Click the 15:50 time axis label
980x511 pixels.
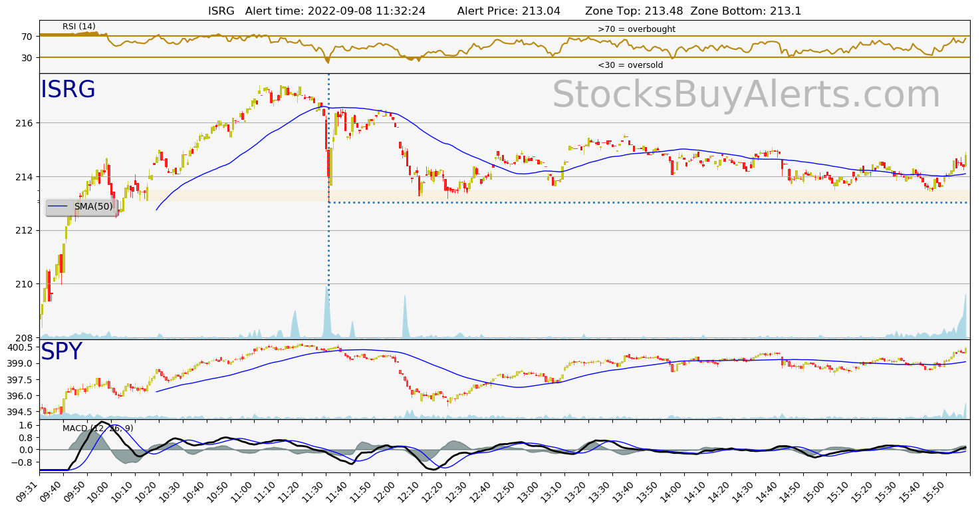pyautogui.click(x=934, y=491)
